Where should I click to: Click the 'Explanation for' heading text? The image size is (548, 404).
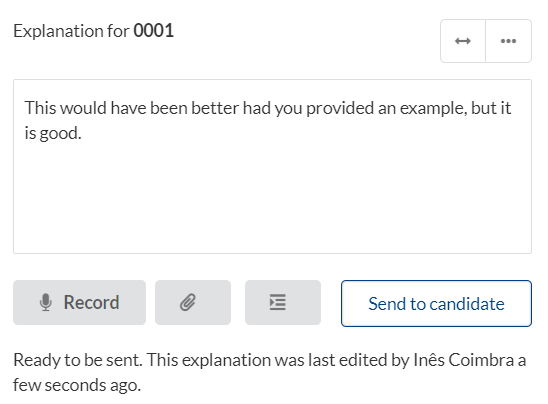pos(71,31)
